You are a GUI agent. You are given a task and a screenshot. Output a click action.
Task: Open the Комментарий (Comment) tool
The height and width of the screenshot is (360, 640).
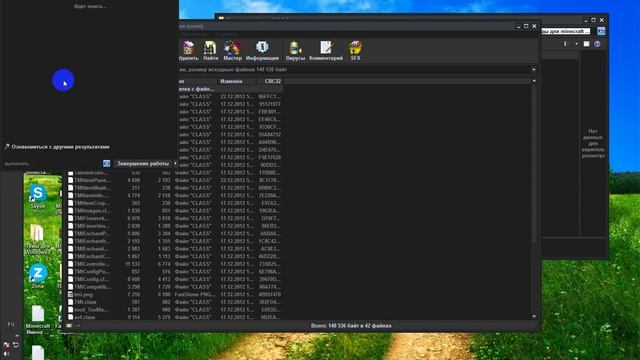326,51
